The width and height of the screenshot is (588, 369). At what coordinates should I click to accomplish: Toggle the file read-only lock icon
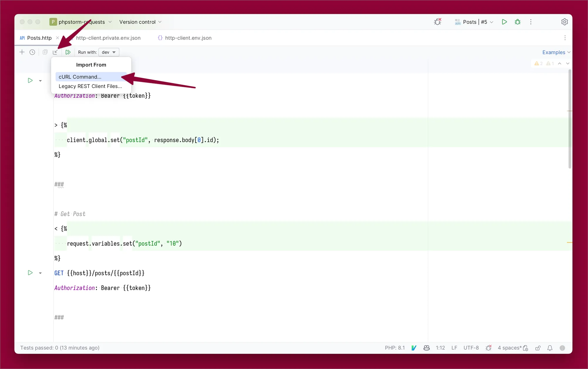(538, 348)
